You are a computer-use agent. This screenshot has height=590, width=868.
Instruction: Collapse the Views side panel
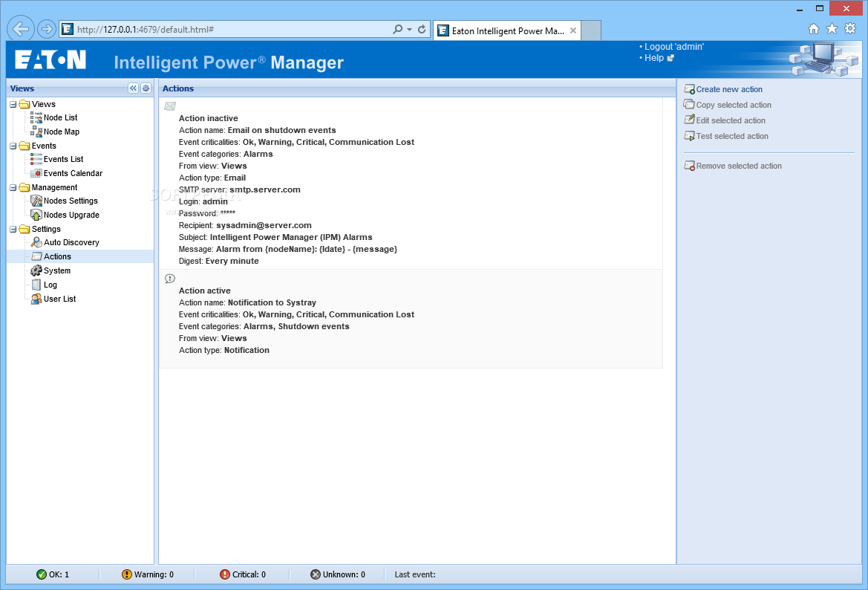[x=133, y=88]
